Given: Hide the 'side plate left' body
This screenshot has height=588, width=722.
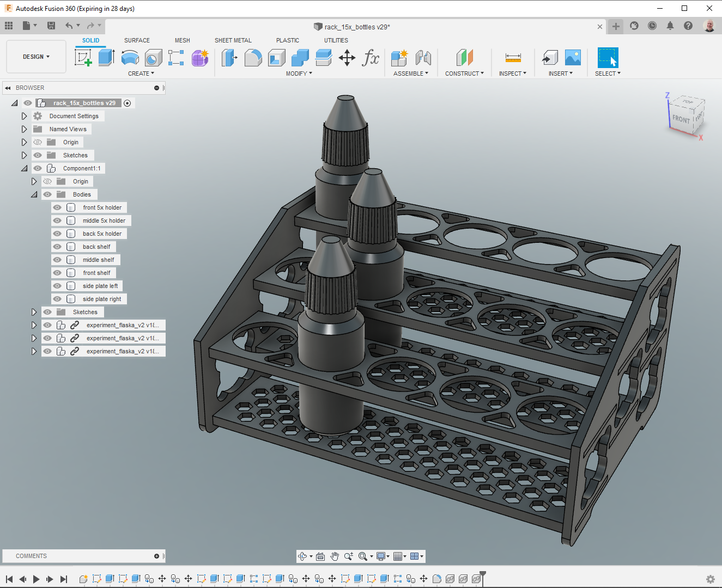Looking at the screenshot, I should coord(57,285).
